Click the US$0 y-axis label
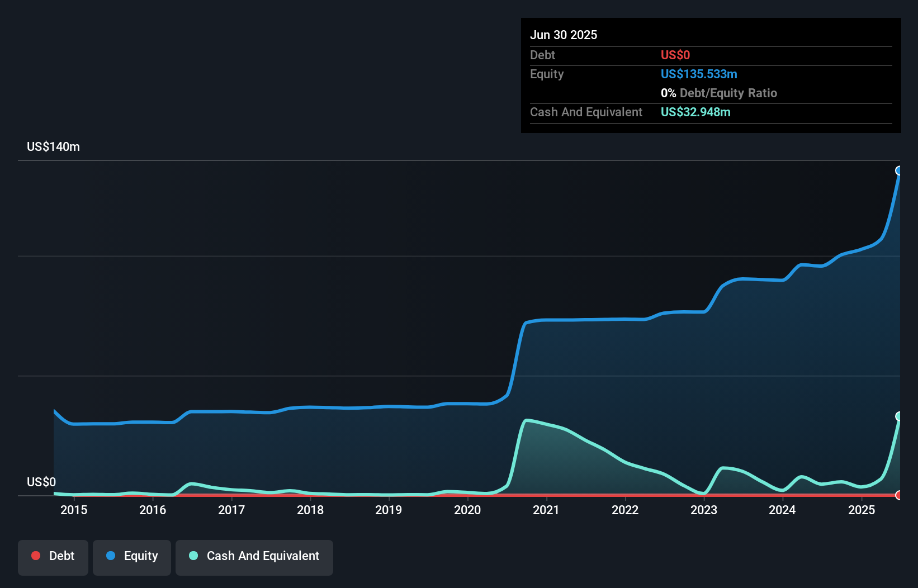 point(41,482)
